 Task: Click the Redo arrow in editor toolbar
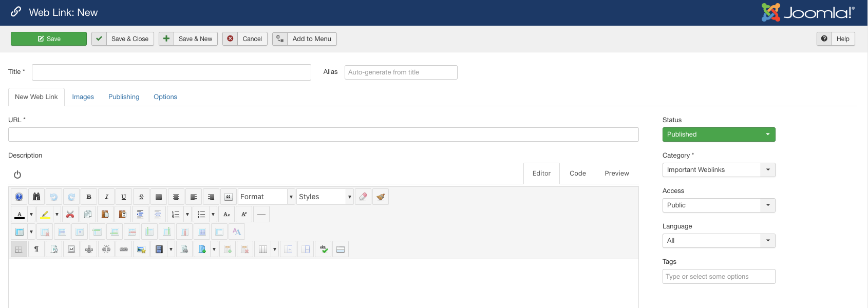(x=71, y=197)
